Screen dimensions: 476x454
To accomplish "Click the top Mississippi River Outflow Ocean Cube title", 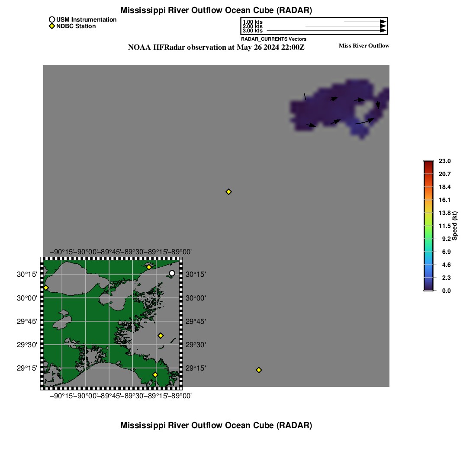I will tap(216, 10).
